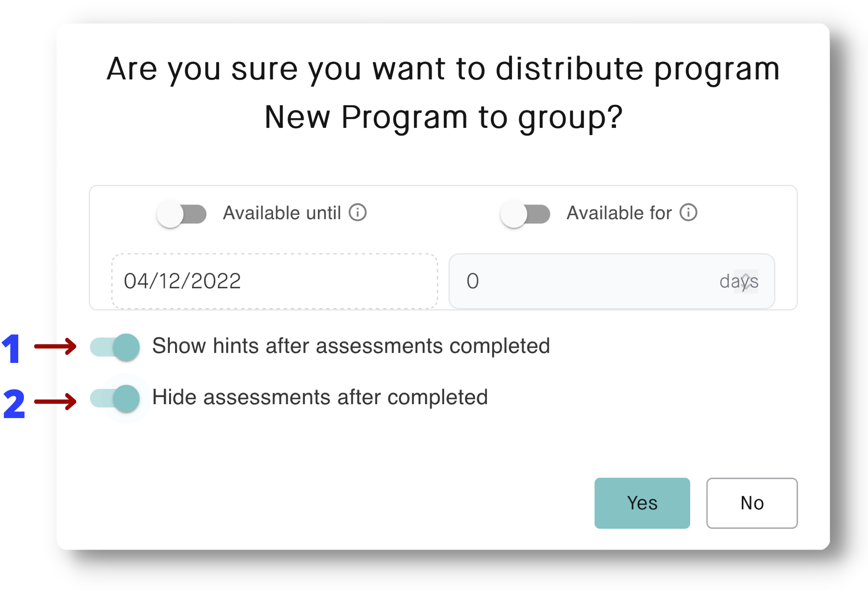Enable the Available until switch
This screenshot has height=590, width=868.
coord(181,214)
